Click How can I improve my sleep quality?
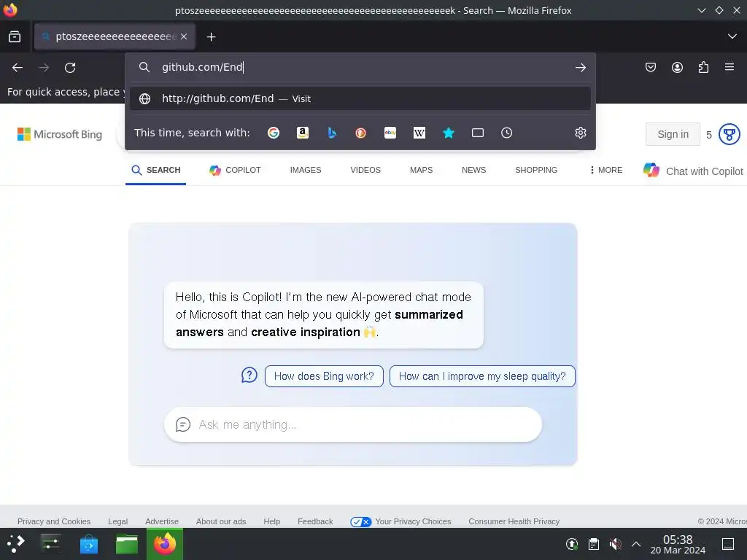The height and width of the screenshot is (560, 747). (x=482, y=376)
